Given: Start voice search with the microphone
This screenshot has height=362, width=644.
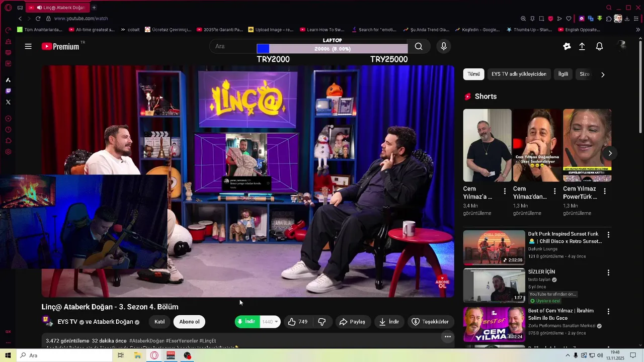Looking at the screenshot, I should click(443, 46).
